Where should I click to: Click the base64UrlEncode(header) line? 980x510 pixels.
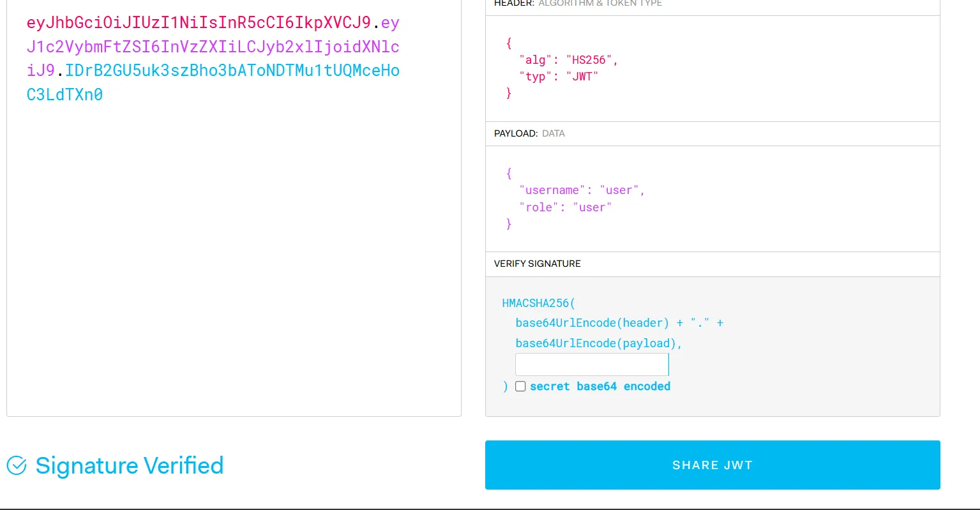619,323
